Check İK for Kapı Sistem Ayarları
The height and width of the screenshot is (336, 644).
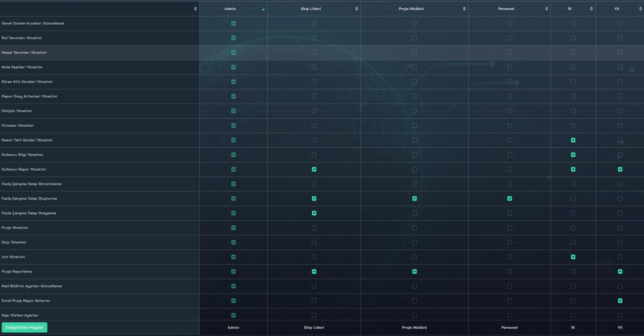573,315
